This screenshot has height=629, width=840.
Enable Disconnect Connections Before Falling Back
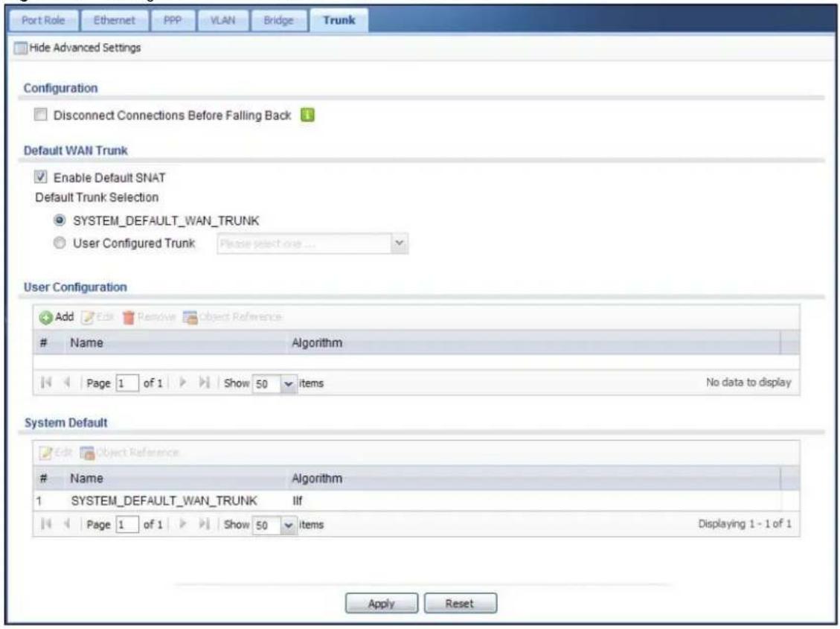pyautogui.click(x=41, y=115)
